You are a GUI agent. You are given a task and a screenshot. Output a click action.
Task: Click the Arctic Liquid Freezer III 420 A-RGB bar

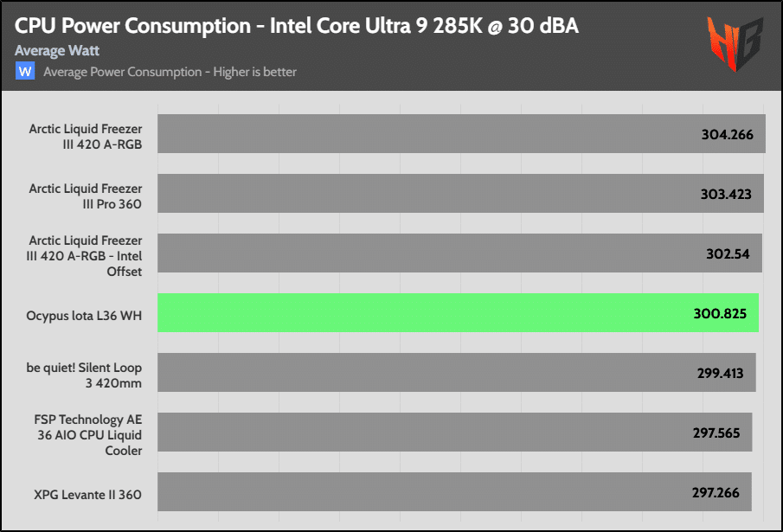coord(461,134)
